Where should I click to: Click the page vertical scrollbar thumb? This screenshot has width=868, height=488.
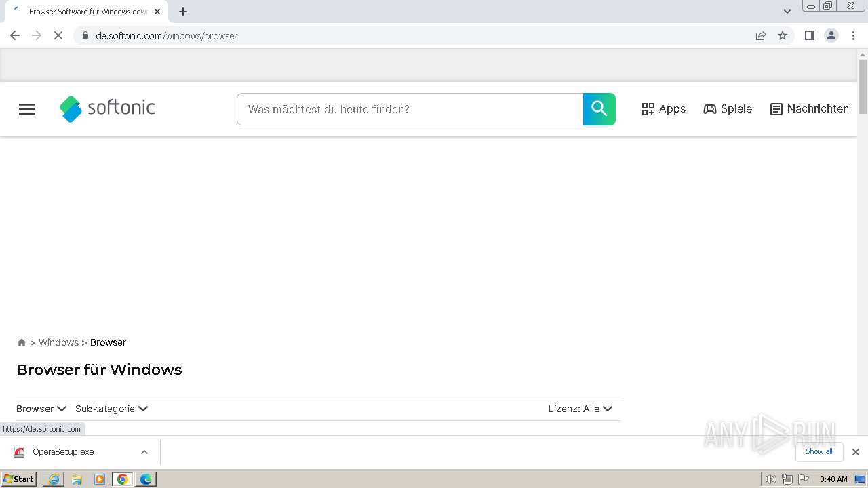[x=863, y=87]
